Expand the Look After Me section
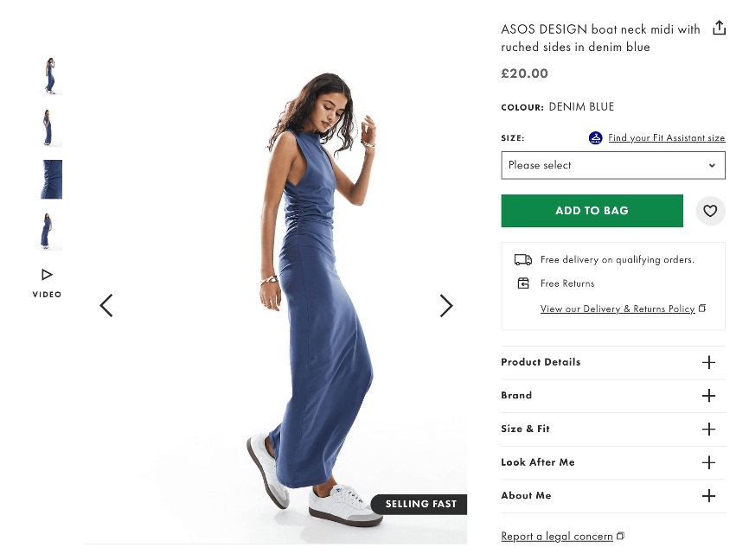Viewport: 749px width, 560px height. [x=709, y=462]
